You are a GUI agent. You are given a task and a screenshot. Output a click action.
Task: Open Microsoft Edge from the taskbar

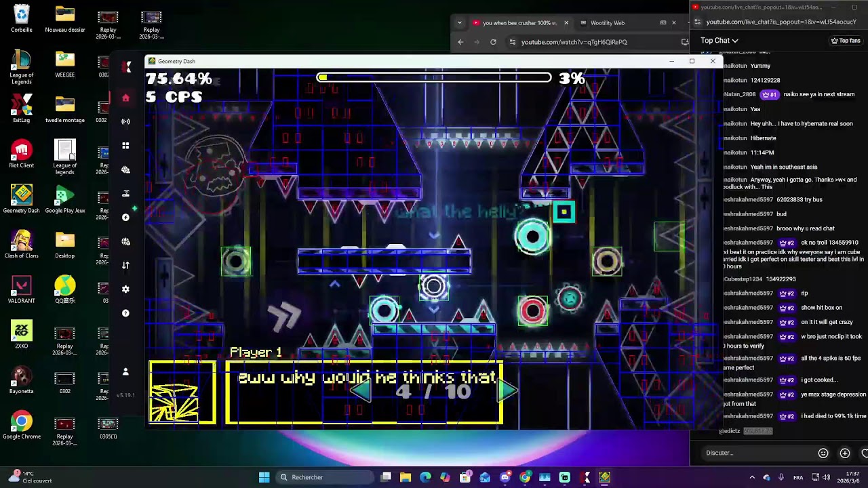click(425, 477)
